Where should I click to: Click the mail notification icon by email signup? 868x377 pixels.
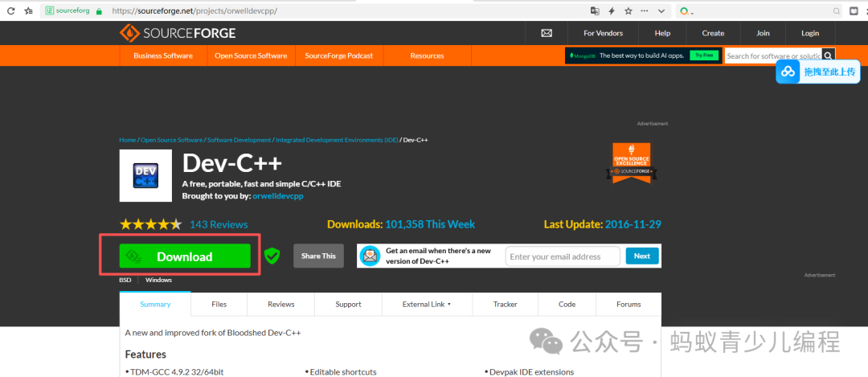click(370, 256)
